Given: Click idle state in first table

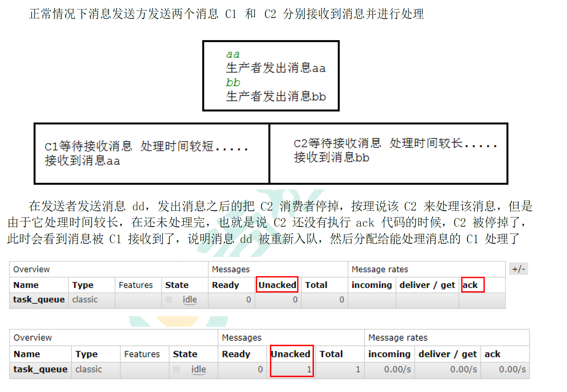Looking at the screenshot, I should pyautogui.click(x=190, y=299).
